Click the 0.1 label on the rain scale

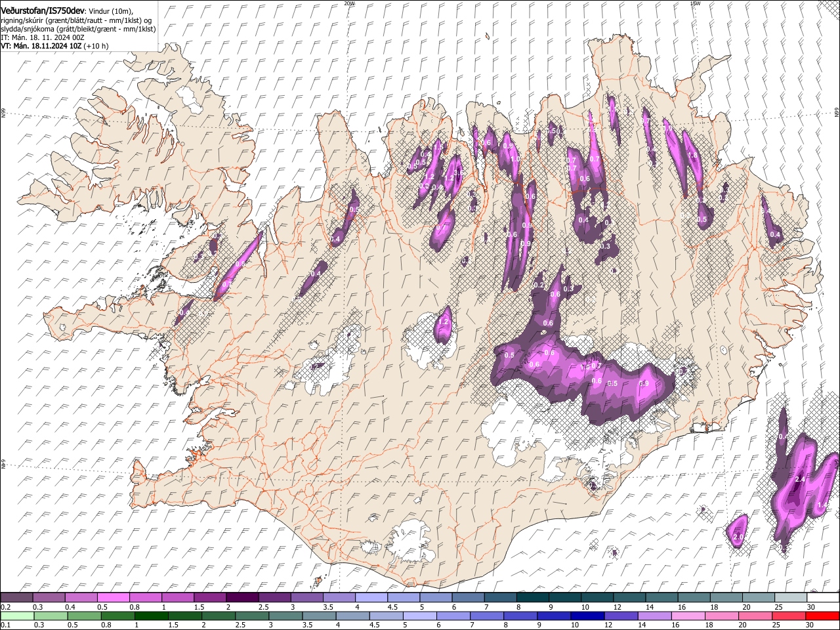5,625
